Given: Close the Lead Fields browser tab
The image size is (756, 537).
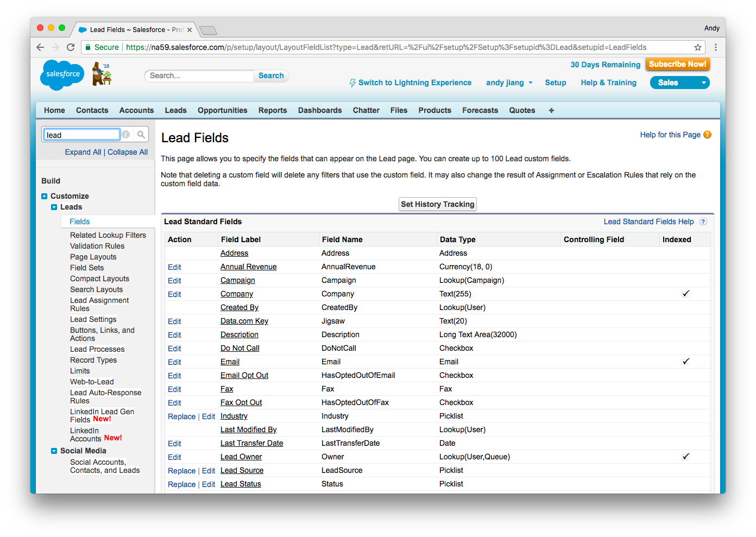Looking at the screenshot, I should (x=190, y=30).
